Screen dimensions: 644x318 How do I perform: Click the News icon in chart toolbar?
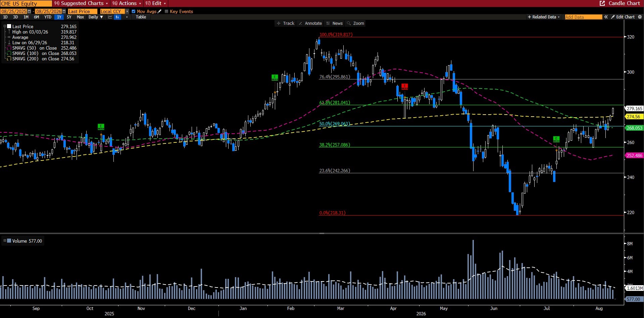[328, 23]
